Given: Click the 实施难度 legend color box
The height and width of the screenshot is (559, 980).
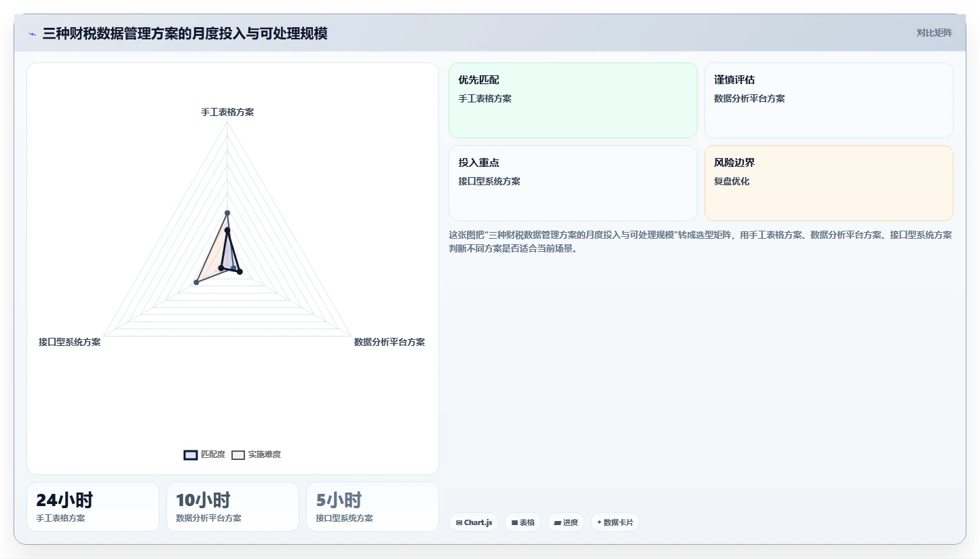Looking at the screenshot, I should [x=238, y=455].
